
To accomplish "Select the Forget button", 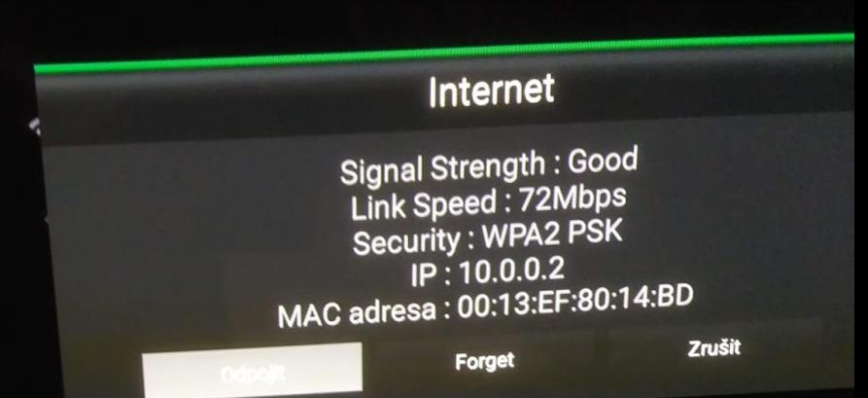I will coord(484,361).
